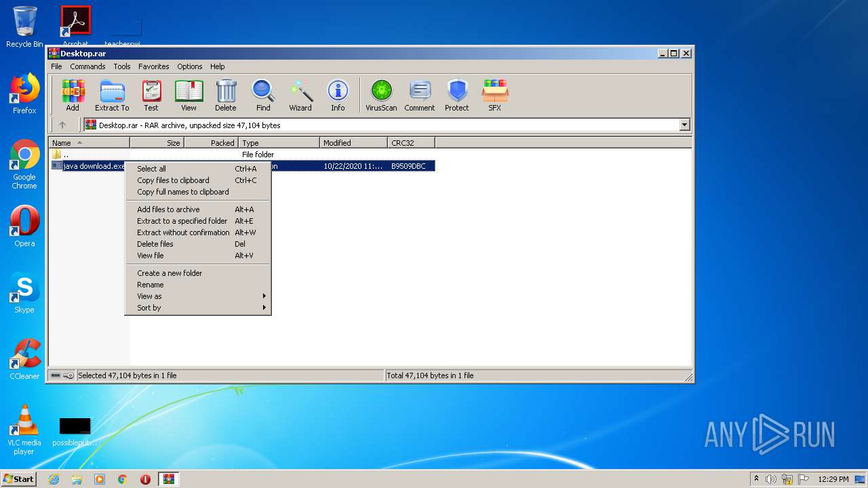Click the 12:29 PM taskbar clock
868x488 pixels.
(x=833, y=479)
